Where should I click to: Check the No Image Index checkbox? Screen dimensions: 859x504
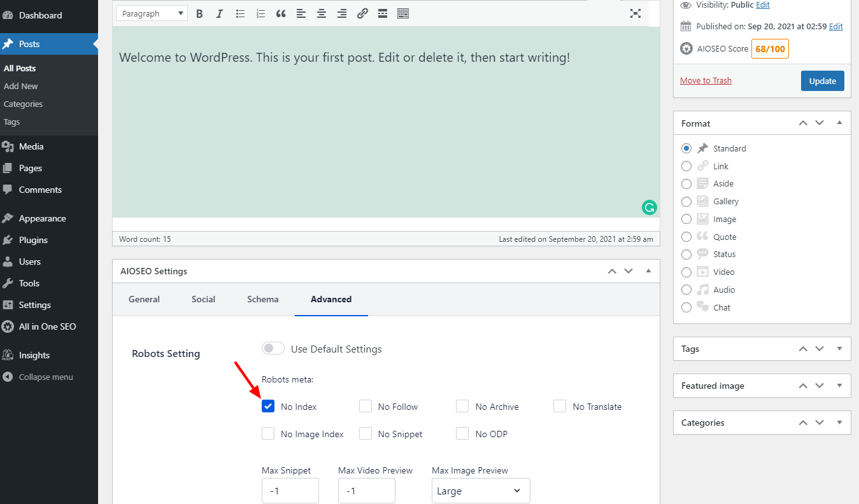(268, 433)
